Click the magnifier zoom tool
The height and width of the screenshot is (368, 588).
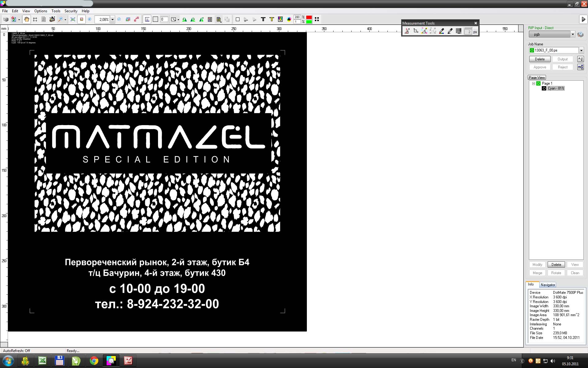pyautogui.click(x=61, y=19)
